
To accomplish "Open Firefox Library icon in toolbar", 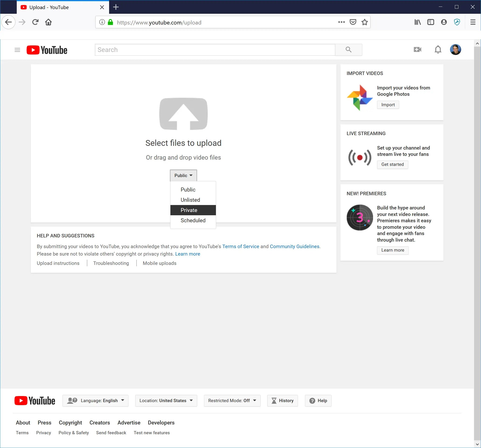I will click(x=417, y=22).
